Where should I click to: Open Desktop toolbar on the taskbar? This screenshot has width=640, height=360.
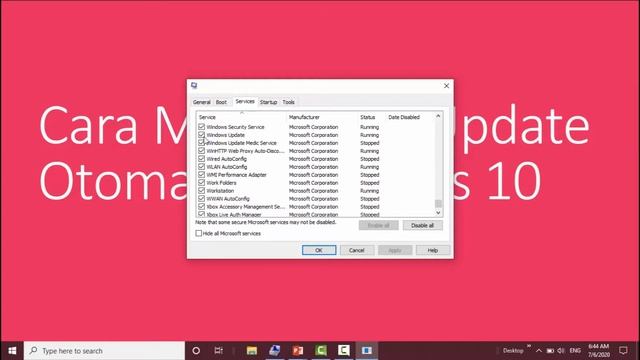click(x=513, y=351)
